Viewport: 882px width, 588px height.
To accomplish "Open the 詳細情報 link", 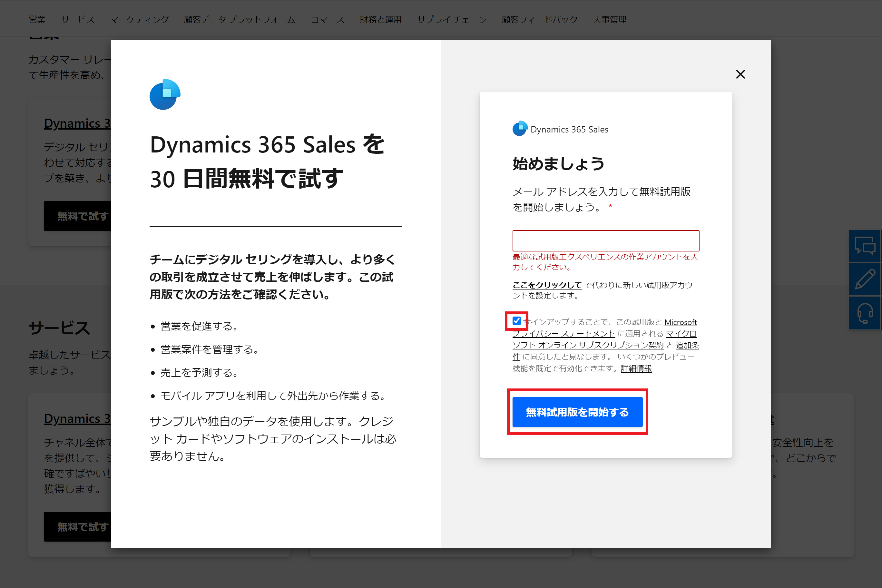I will [x=636, y=368].
